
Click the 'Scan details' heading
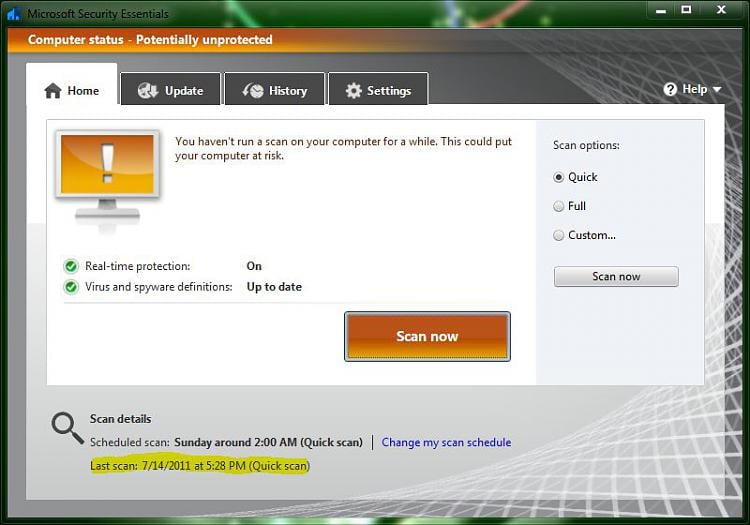(x=121, y=419)
